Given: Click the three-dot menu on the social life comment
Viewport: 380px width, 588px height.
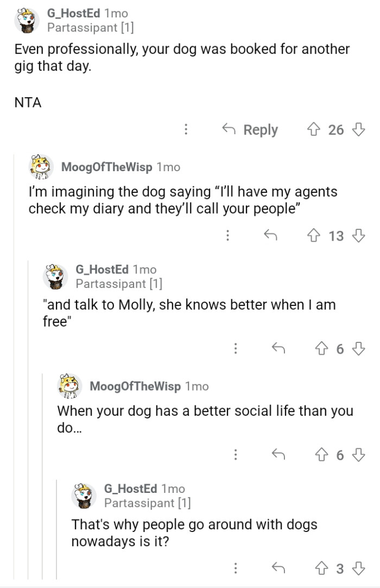Looking at the screenshot, I should [x=236, y=455].
